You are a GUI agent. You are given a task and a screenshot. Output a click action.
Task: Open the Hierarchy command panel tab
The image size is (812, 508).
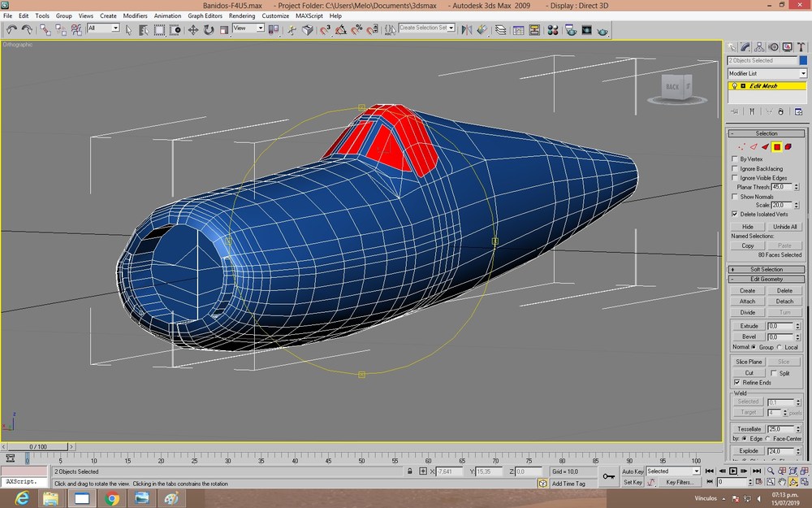coord(759,47)
